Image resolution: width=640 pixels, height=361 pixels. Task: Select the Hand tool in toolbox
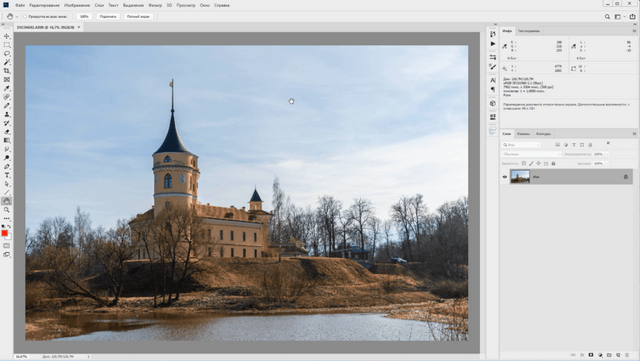tap(7, 201)
